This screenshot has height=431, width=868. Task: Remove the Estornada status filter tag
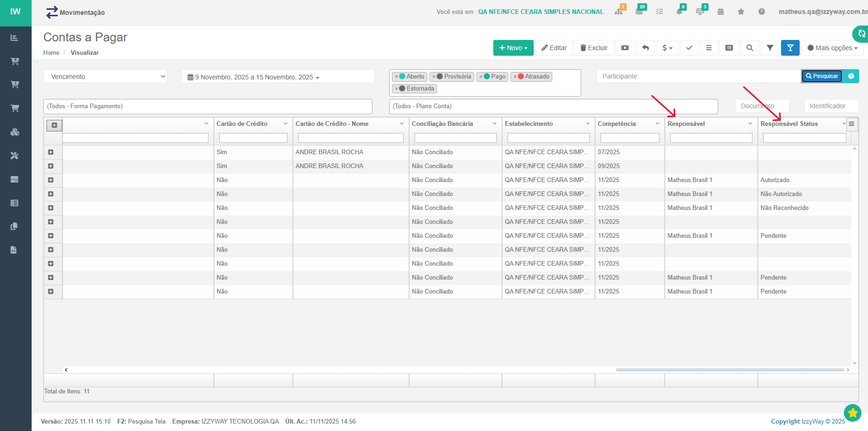pyautogui.click(x=396, y=89)
